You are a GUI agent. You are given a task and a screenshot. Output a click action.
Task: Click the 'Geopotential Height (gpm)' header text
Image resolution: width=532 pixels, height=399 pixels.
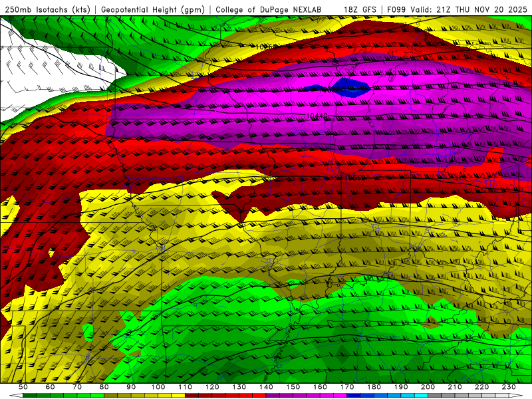tap(153, 10)
